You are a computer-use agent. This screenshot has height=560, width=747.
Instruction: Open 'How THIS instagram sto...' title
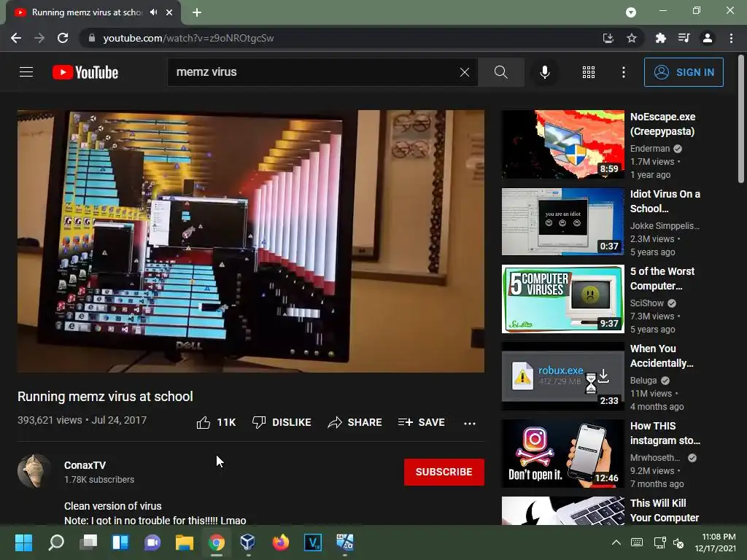click(665, 433)
